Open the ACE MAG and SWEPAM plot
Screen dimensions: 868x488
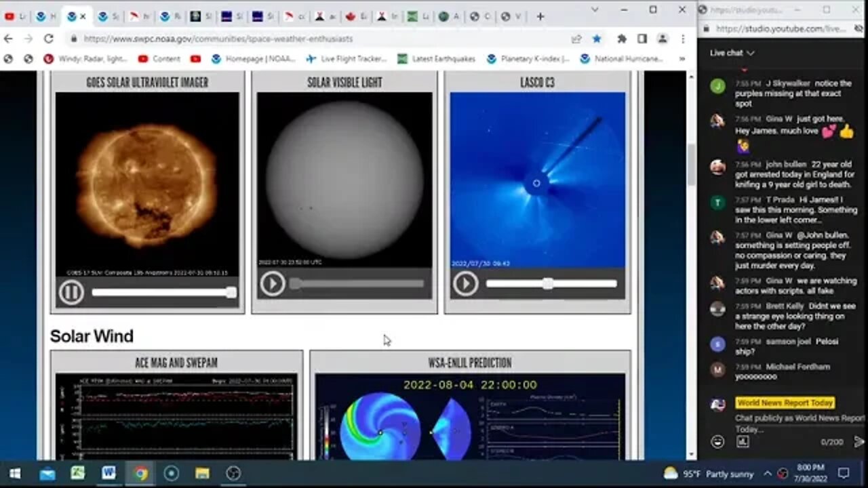pyautogui.click(x=176, y=417)
